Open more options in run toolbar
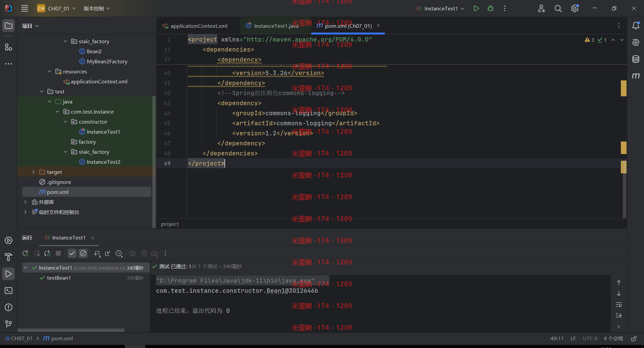Screen dimensions: 644x348 165,254
